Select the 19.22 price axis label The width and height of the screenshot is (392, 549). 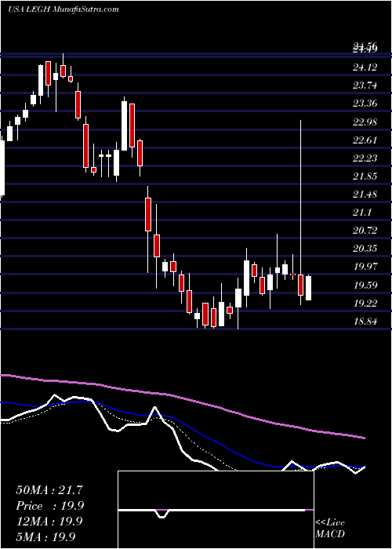click(x=365, y=304)
